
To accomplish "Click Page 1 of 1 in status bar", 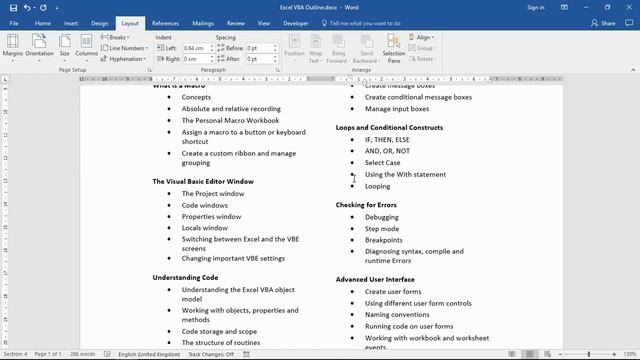I will pos(48,354).
